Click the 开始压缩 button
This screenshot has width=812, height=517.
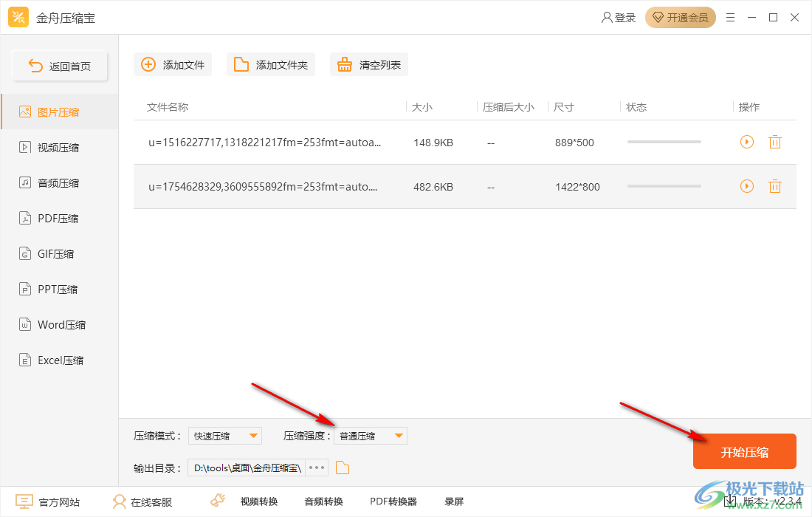coord(745,452)
